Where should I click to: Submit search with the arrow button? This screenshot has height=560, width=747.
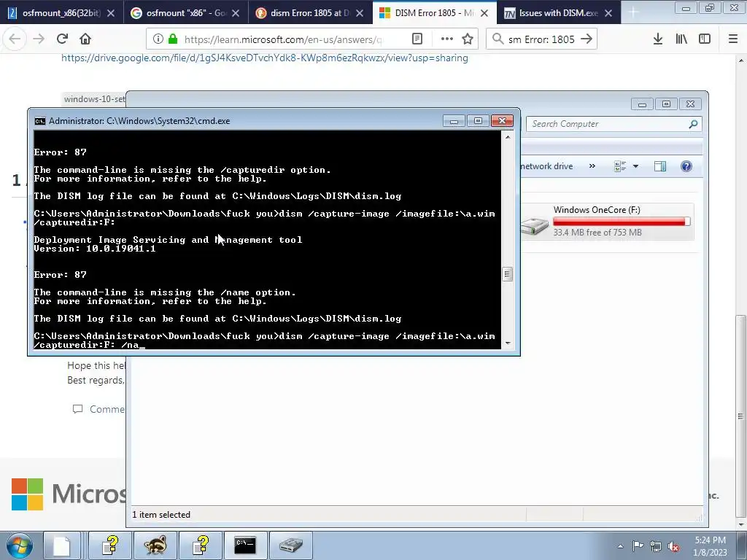pyautogui.click(x=587, y=39)
